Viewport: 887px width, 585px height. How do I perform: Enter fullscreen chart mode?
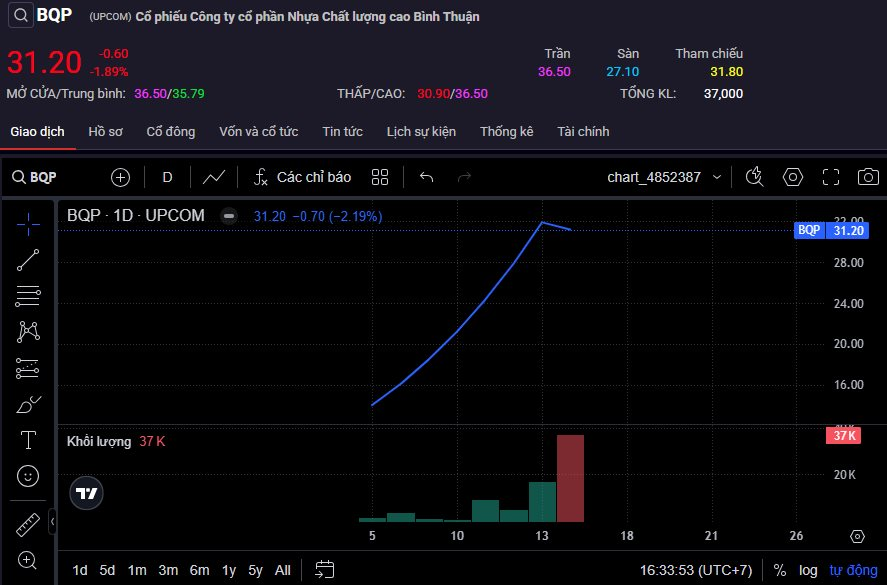click(x=831, y=177)
